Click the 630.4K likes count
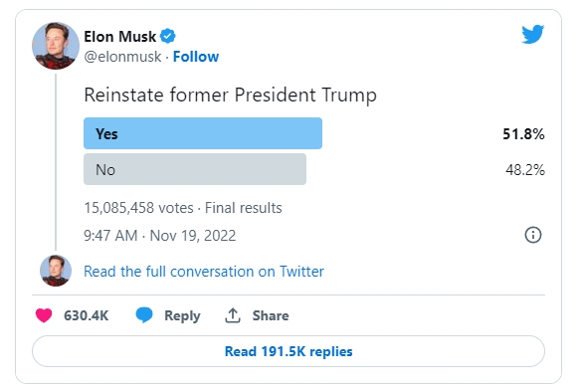581x392 pixels. pos(86,315)
